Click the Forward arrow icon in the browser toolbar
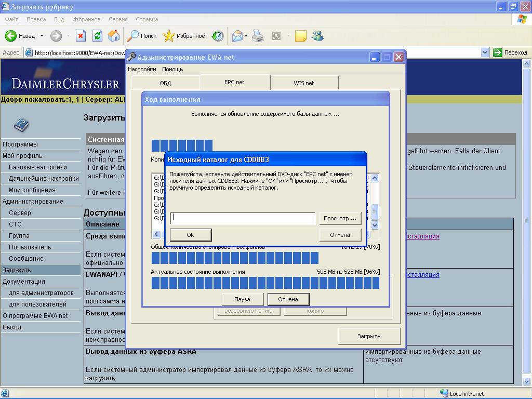The height and width of the screenshot is (399, 532). [56, 36]
